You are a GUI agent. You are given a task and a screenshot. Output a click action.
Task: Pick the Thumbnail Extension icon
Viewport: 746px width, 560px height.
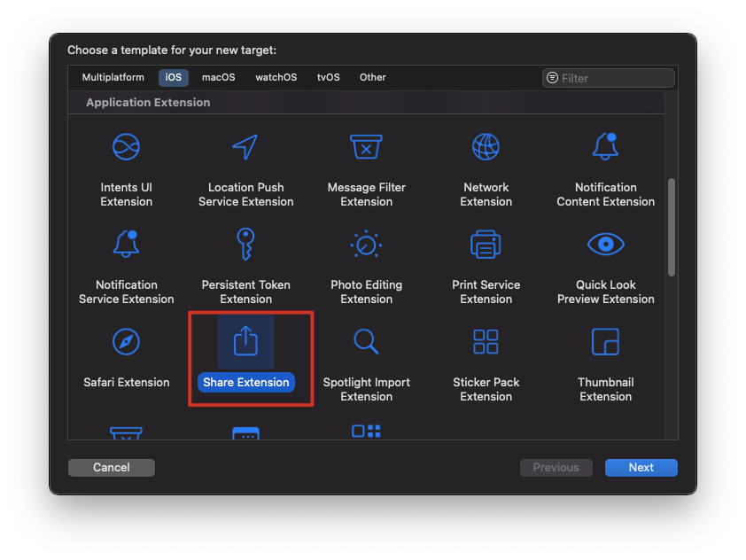(605, 342)
